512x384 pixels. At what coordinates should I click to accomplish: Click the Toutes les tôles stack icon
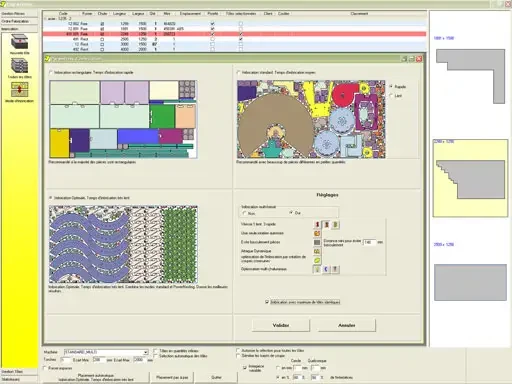19,66
